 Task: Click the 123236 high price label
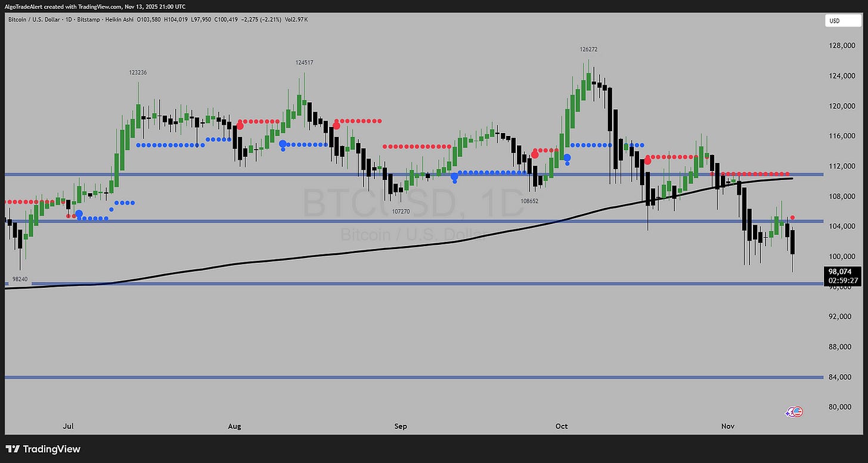[138, 72]
